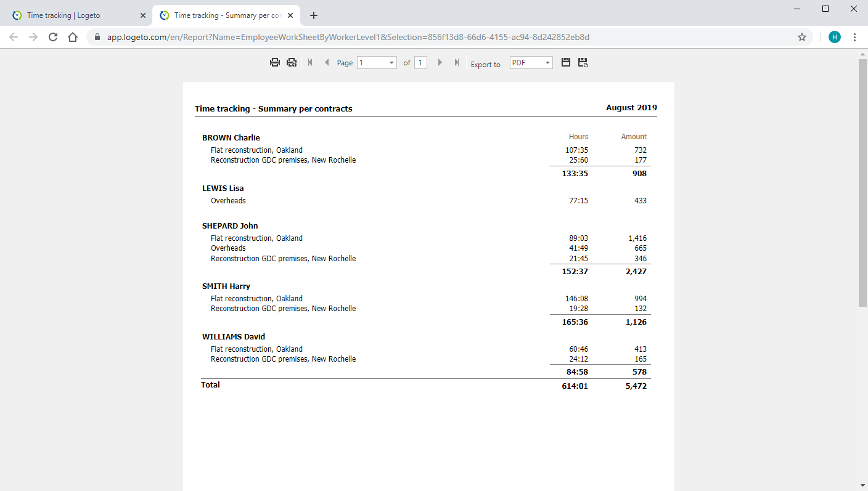Image resolution: width=868 pixels, height=491 pixels.
Task: Go to the first report page
Action: [310, 62]
